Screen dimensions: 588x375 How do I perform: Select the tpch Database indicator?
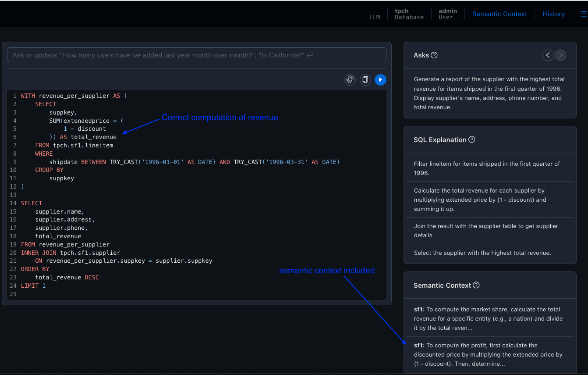409,14
